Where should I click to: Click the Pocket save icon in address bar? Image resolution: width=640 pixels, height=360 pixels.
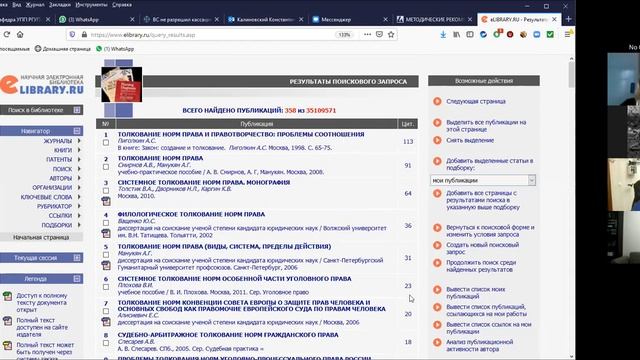click(x=379, y=35)
